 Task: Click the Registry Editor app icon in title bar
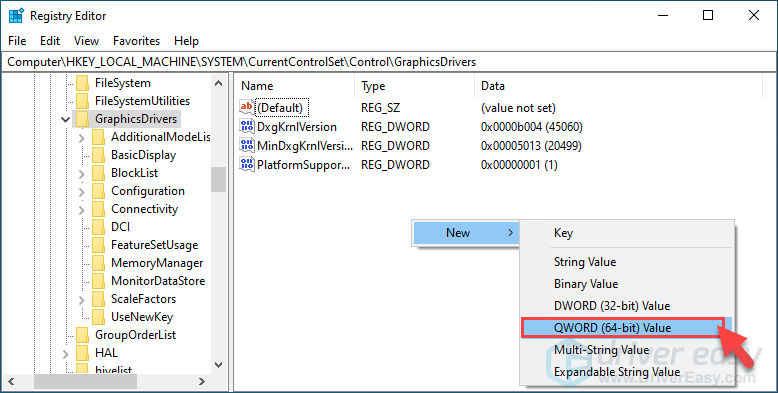tap(16, 16)
